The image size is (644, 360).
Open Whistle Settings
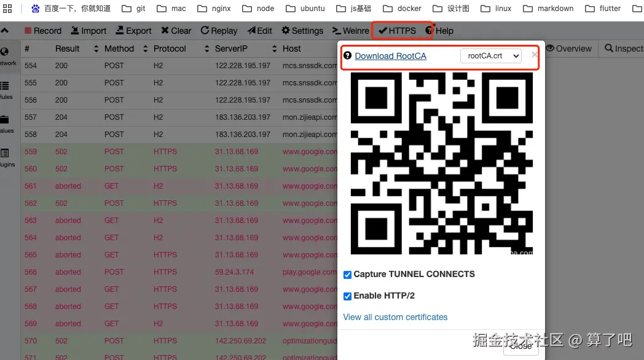(x=302, y=31)
